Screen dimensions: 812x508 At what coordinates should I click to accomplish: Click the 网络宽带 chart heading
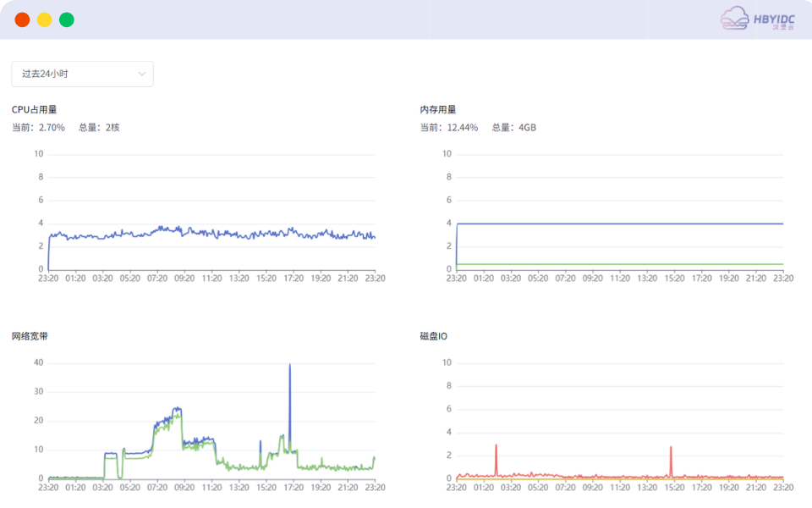(x=30, y=336)
